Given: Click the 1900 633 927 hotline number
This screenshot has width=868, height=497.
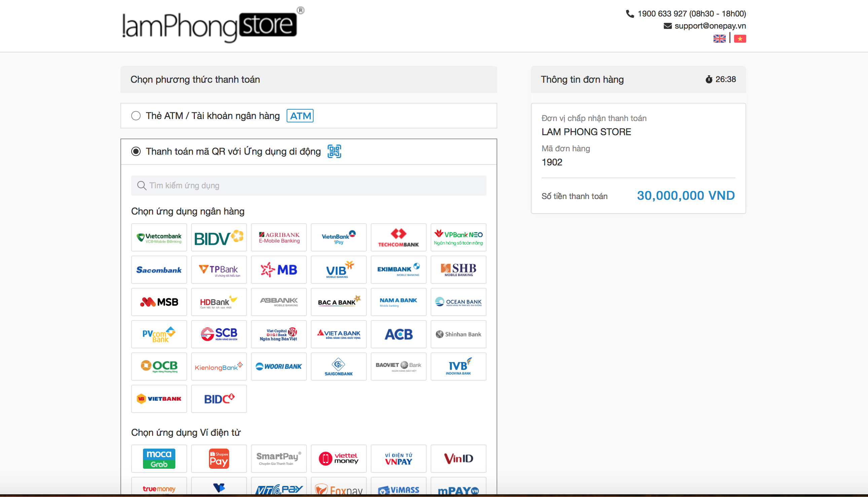Looking at the screenshot, I should tap(661, 14).
